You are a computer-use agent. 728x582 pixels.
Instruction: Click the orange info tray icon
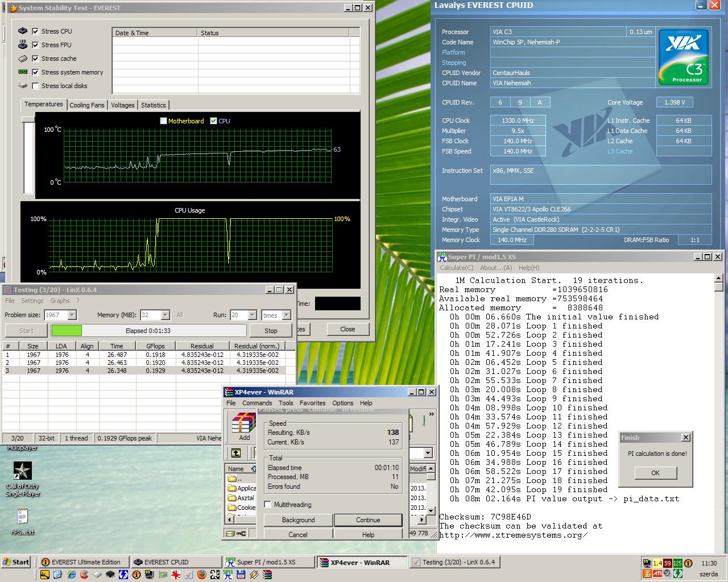tap(688, 563)
